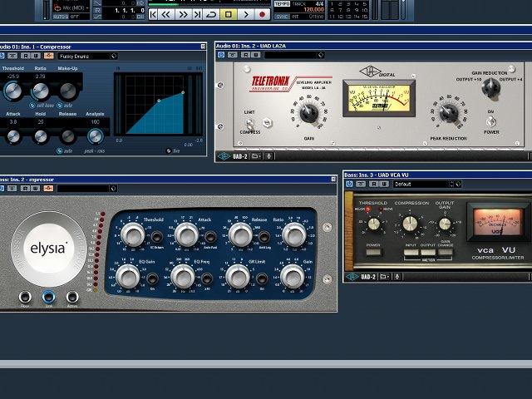This screenshot has width=532, height=399.
Task: Click the Compressor Threshold knob
Action: (x=13, y=91)
